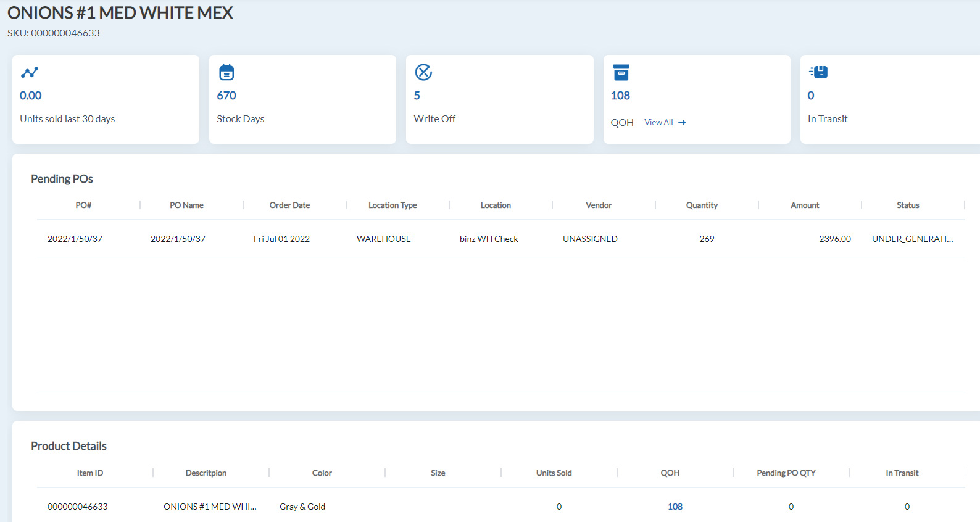This screenshot has height=522, width=980.
Task: Click the SKU: 000000046633 text
Action: (x=54, y=33)
